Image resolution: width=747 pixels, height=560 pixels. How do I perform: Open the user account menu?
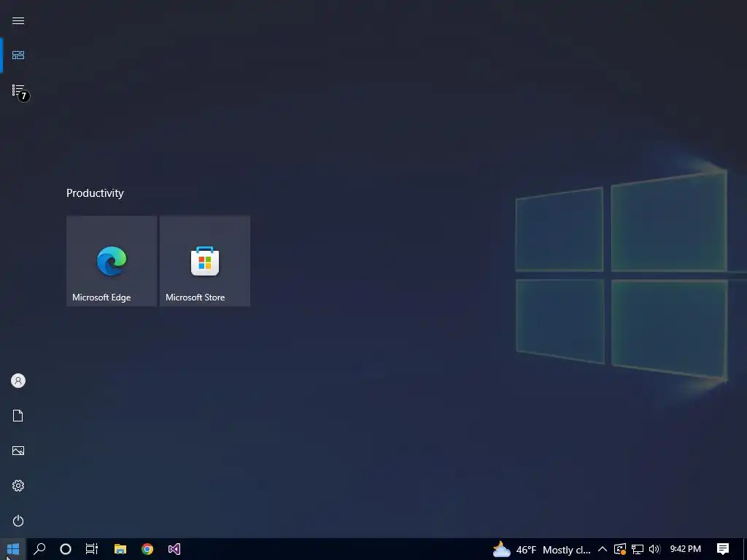tap(18, 381)
